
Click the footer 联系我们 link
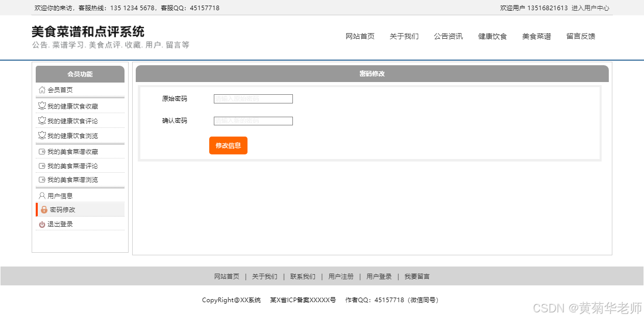303,277
